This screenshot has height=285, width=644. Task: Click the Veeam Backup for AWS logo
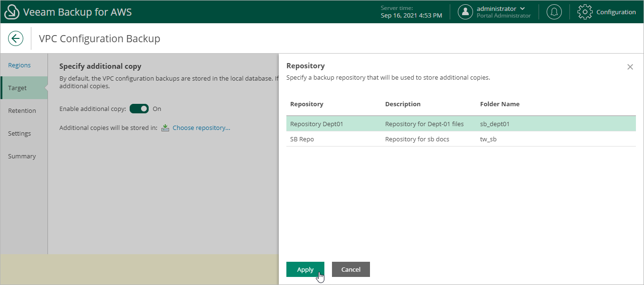[x=11, y=11]
